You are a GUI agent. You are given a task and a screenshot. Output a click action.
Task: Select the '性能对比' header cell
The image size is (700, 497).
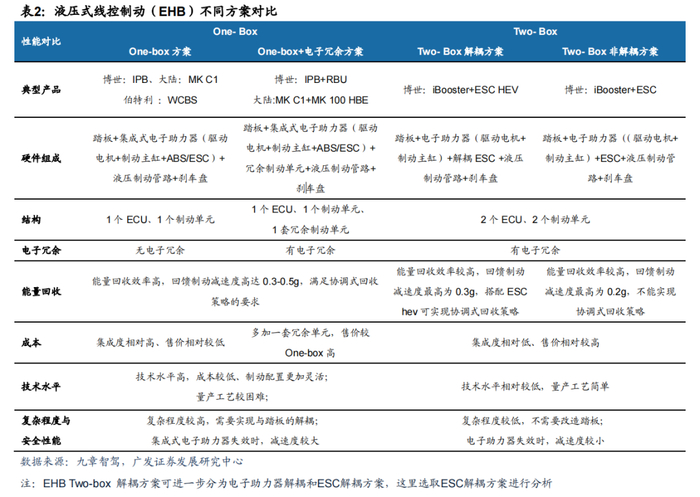(41, 42)
